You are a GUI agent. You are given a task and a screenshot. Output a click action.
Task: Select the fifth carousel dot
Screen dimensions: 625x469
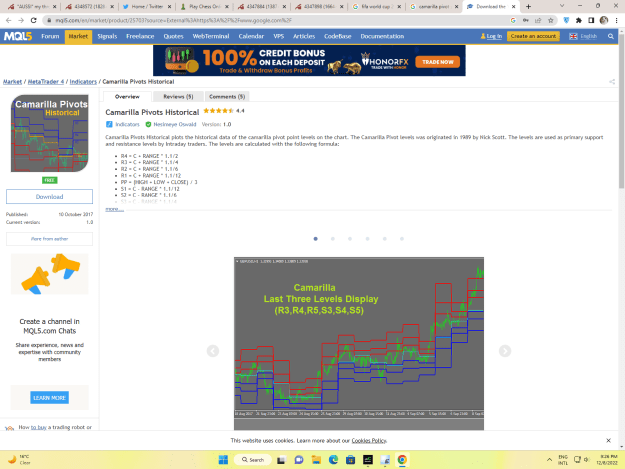384,239
